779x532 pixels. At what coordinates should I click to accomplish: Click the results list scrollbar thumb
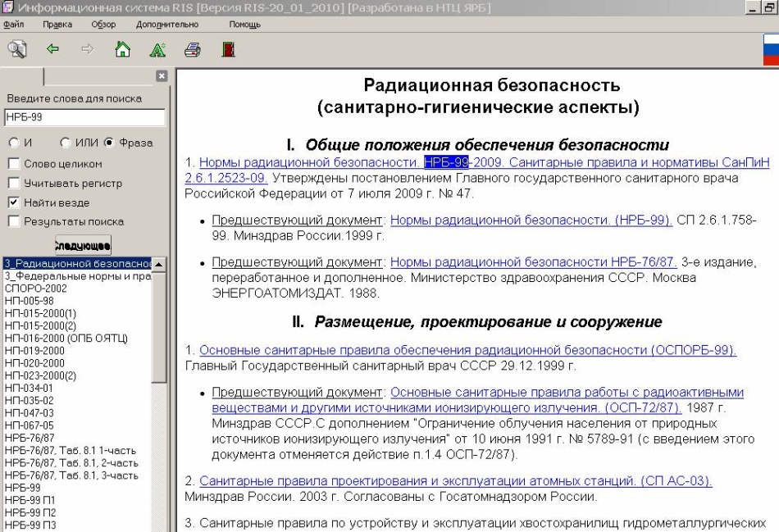(x=159, y=327)
